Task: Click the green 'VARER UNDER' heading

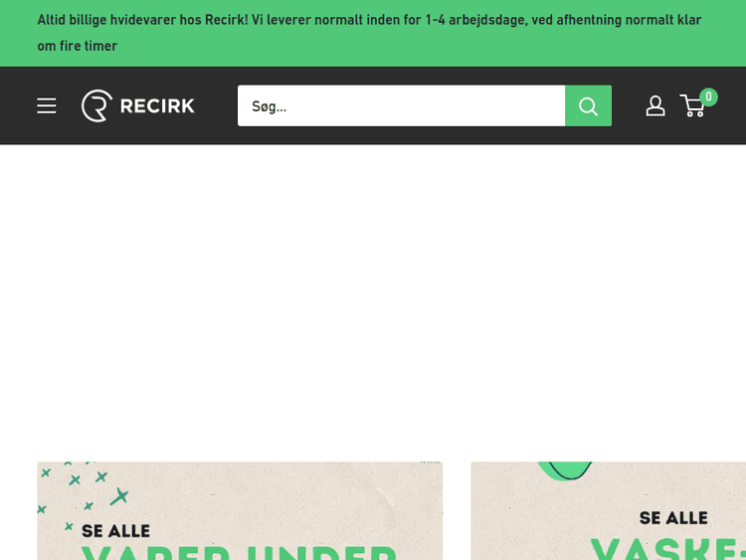Action: click(x=239, y=552)
